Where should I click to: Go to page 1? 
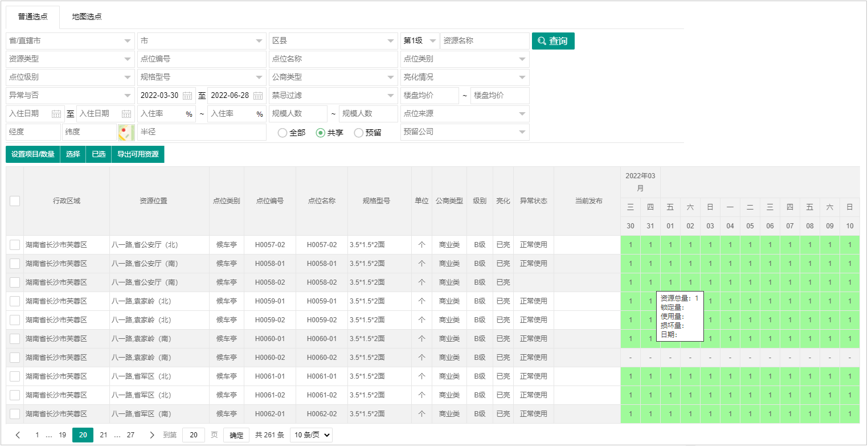[37, 435]
